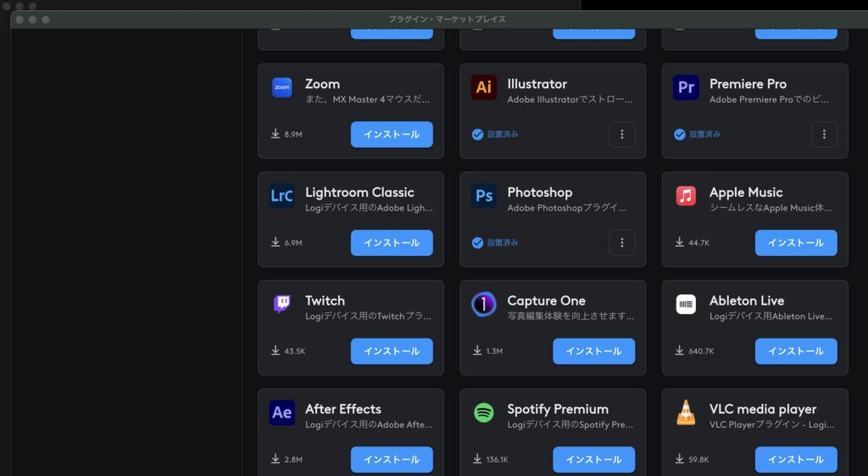The width and height of the screenshot is (868, 476).
Task: Open the Photoshop three-dot options menu
Action: (x=621, y=243)
